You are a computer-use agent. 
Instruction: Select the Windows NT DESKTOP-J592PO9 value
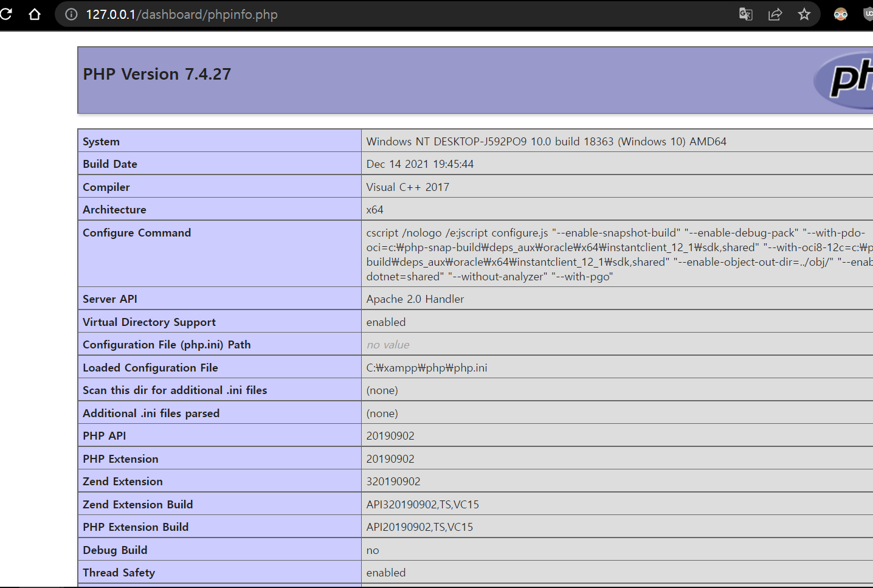point(546,142)
